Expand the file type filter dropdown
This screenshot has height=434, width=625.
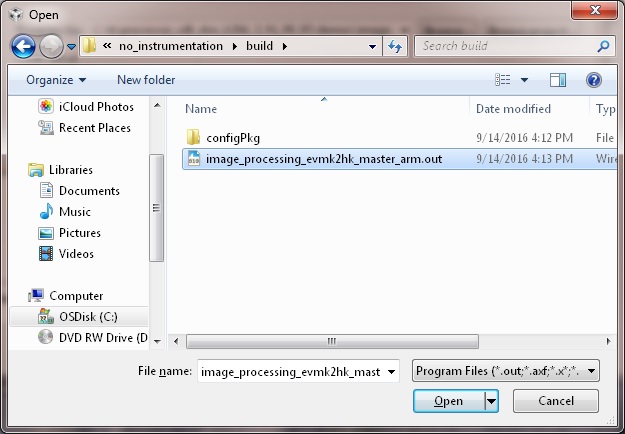tap(505, 371)
